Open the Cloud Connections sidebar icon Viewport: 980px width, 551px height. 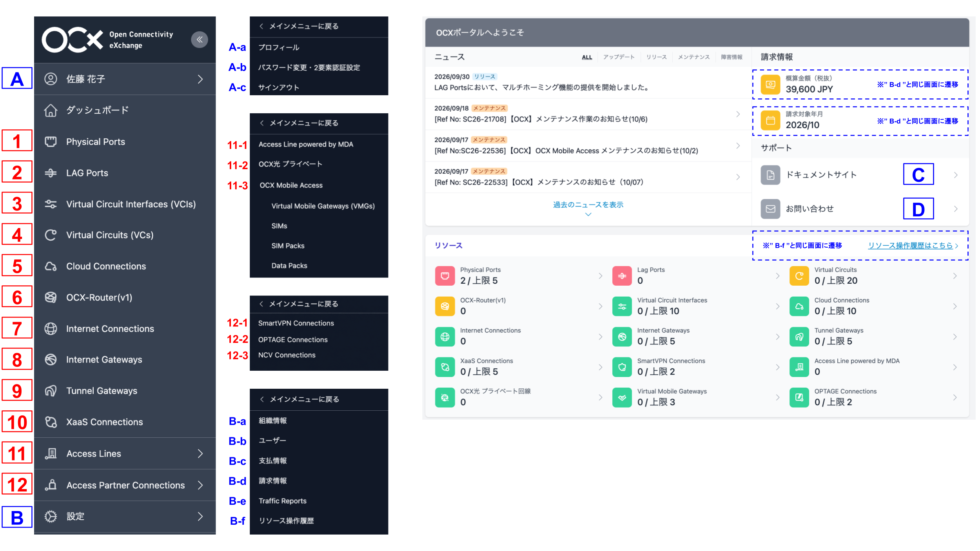coord(51,266)
